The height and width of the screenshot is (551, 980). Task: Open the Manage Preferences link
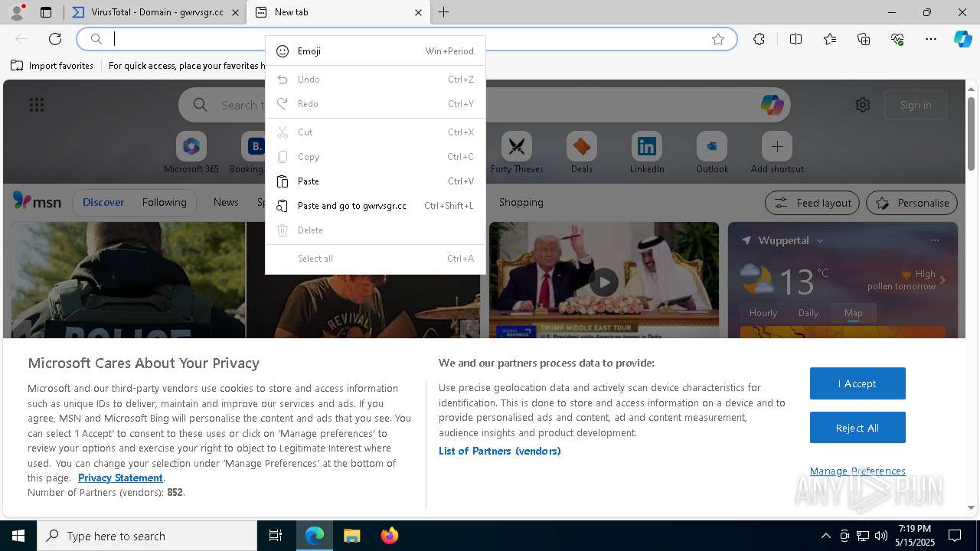pyautogui.click(x=857, y=471)
